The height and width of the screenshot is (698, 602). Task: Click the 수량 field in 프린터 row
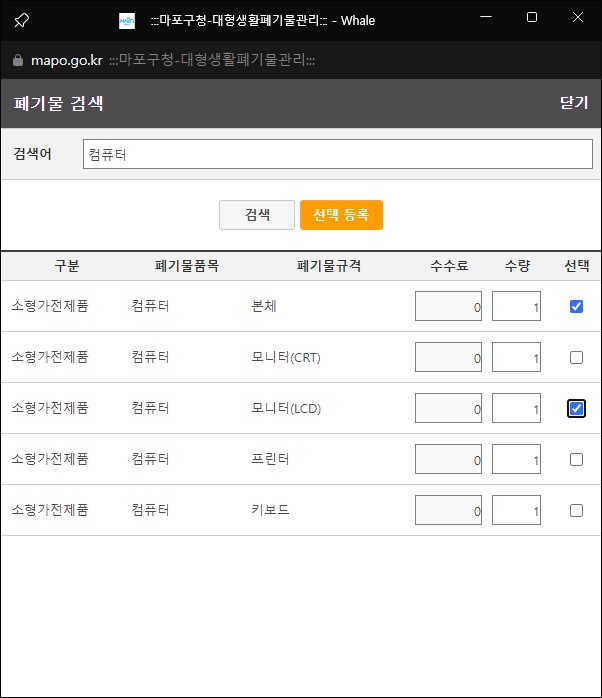(516, 459)
